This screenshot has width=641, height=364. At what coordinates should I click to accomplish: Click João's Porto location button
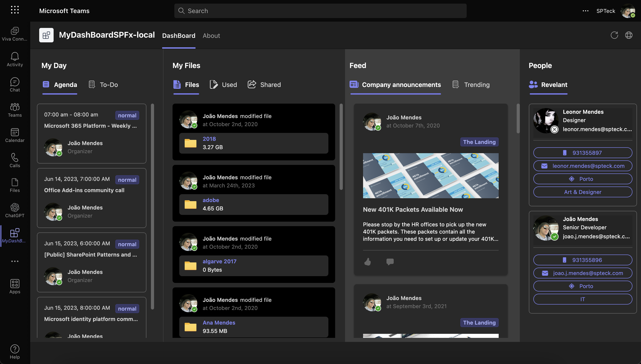tap(583, 286)
